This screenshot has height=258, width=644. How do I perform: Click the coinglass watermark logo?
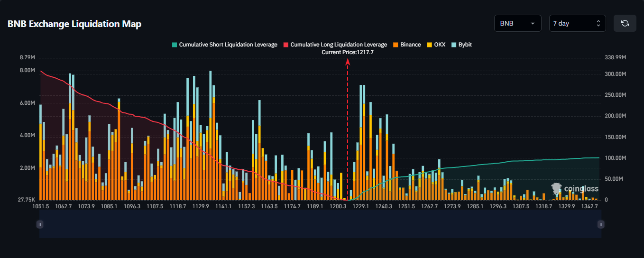pos(574,189)
